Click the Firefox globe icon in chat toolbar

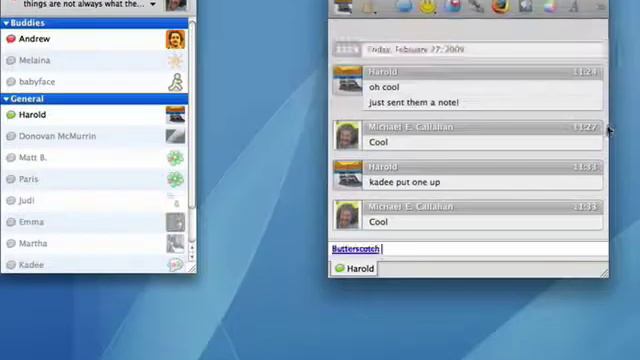click(501, 7)
